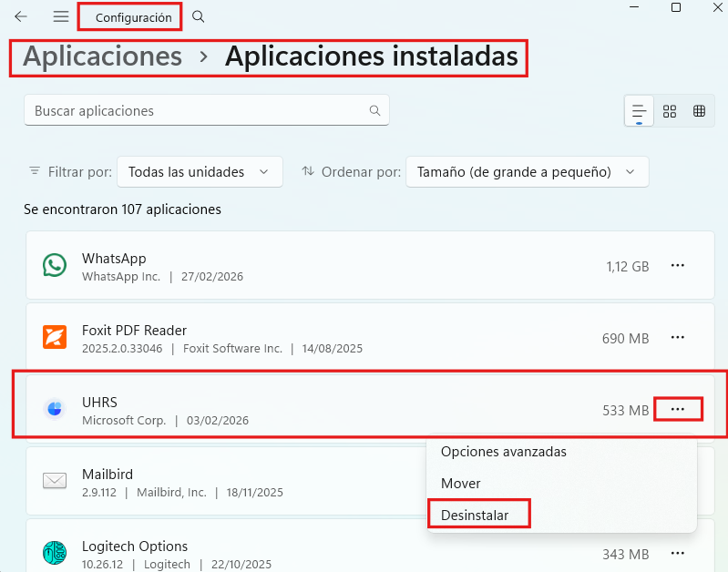
Task: Choose Mover from the context menu
Action: point(460,484)
